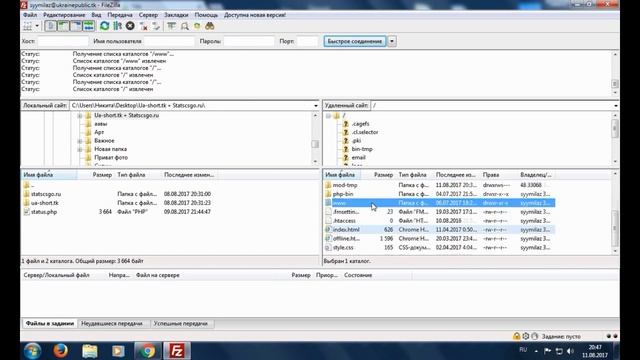
Task: Open the Передача menu
Action: click(x=120, y=15)
